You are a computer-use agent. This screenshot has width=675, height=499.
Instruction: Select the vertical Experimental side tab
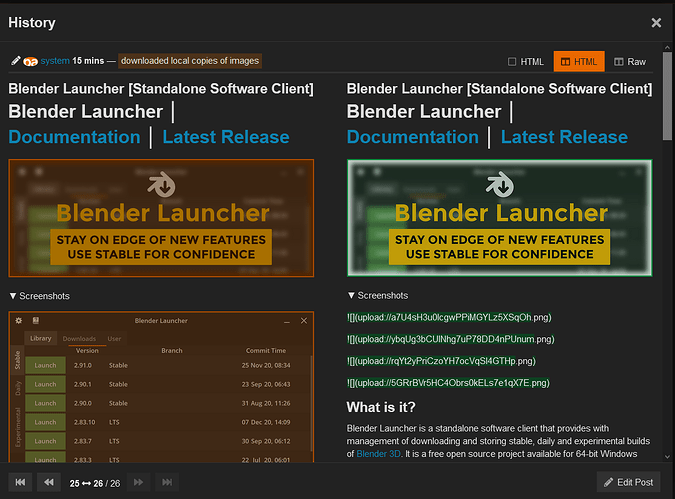(x=18, y=428)
